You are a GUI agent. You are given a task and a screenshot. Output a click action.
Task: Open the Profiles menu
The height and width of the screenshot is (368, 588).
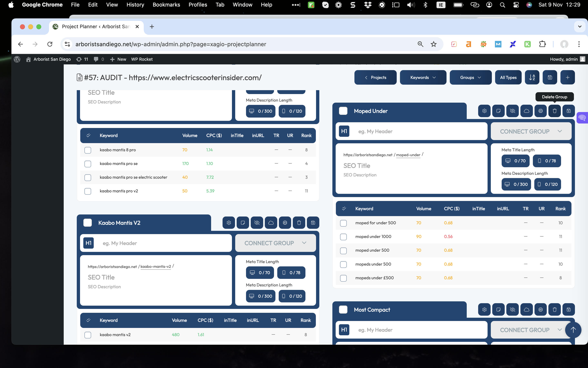click(198, 5)
